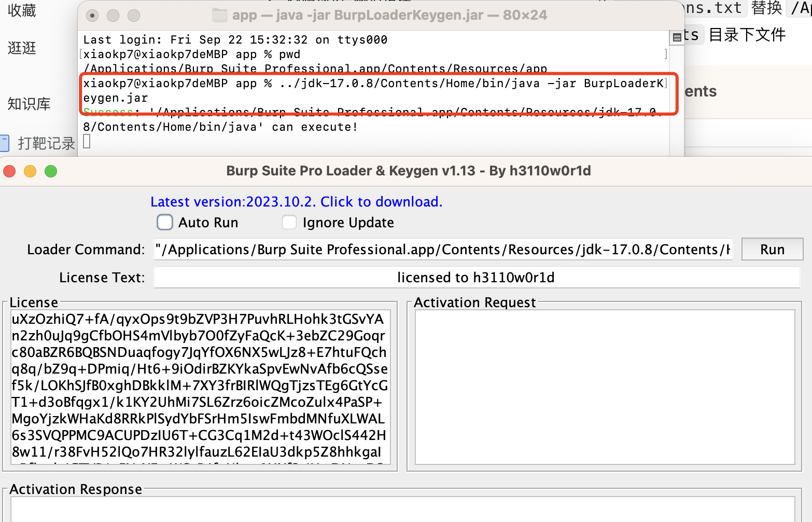Screen dimensions: 812x522
Task: Click license line starting with 8w11/r38FvH
Action: [197, 452]
